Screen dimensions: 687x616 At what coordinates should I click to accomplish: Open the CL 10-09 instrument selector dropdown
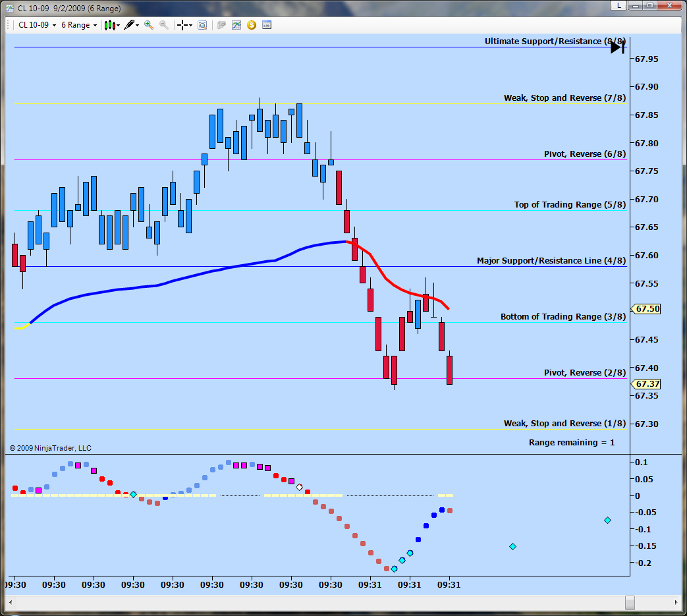(x=38, y=25)
